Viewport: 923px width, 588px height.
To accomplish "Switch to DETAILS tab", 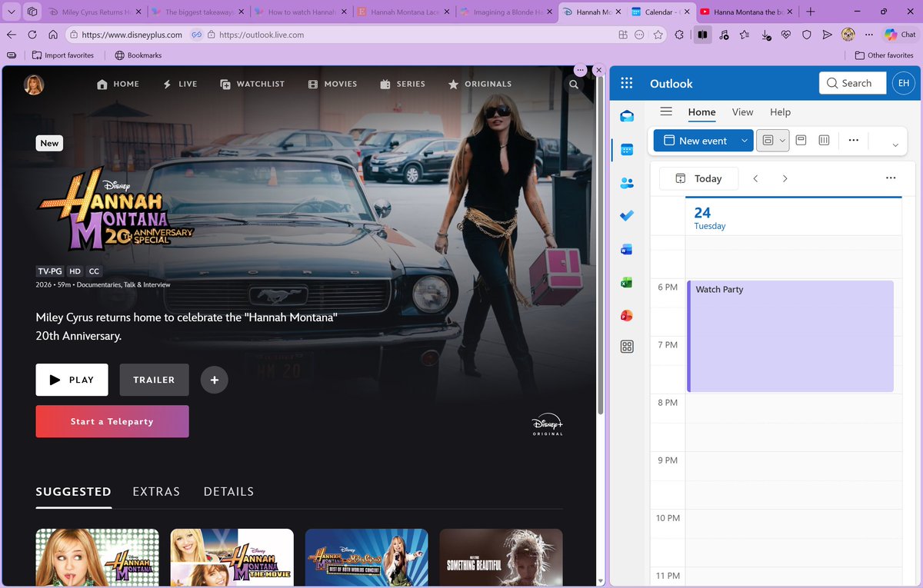I will coord(228,492).
